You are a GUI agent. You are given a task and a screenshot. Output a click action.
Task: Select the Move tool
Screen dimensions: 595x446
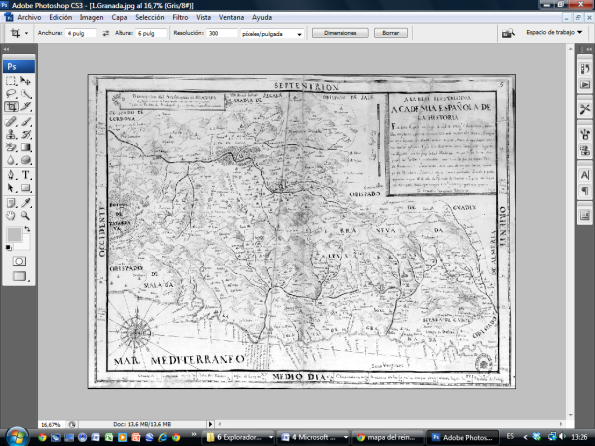coord(25,80)
